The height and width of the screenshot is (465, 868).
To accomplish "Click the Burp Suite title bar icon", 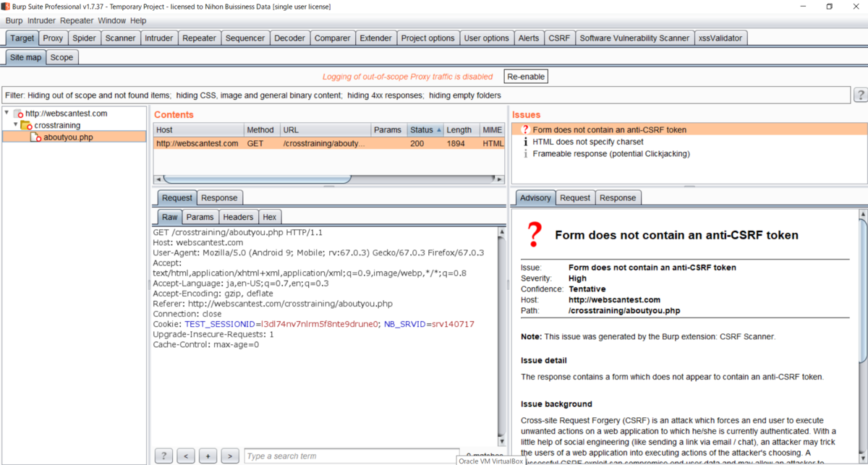I will 6,7.
